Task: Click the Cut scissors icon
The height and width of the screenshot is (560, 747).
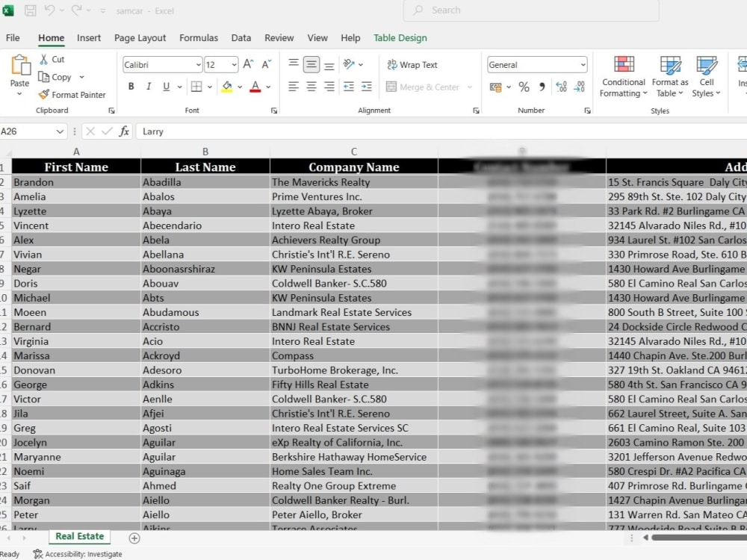Action: 44,59
